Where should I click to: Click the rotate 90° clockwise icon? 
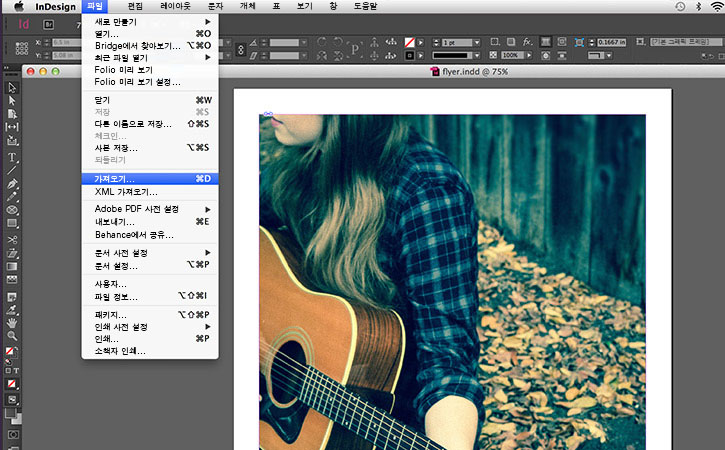click(x=322, y=42)
